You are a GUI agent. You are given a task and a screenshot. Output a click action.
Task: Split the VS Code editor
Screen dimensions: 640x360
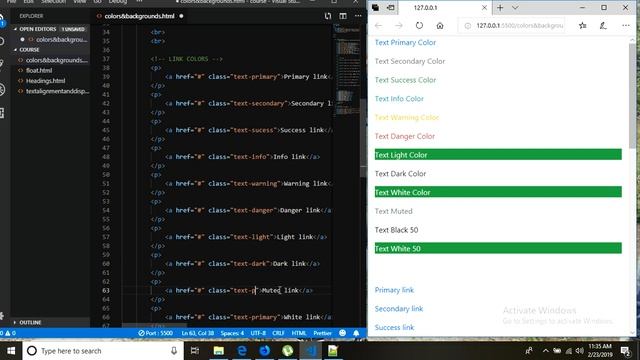pyautogui.click(x=343, y=16)
